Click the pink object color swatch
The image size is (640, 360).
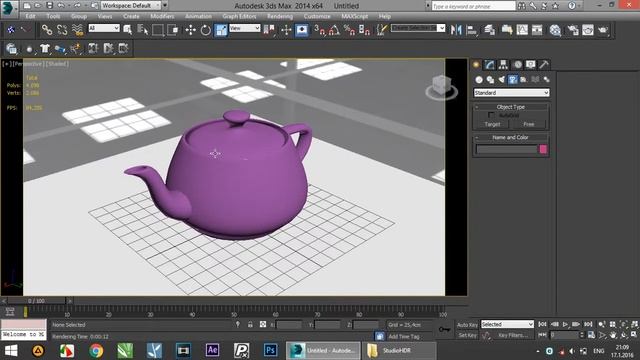tap(543, 149)
